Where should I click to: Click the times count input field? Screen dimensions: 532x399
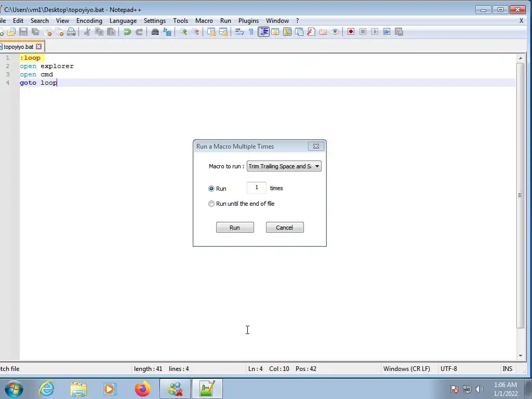(x=257, y=188)
